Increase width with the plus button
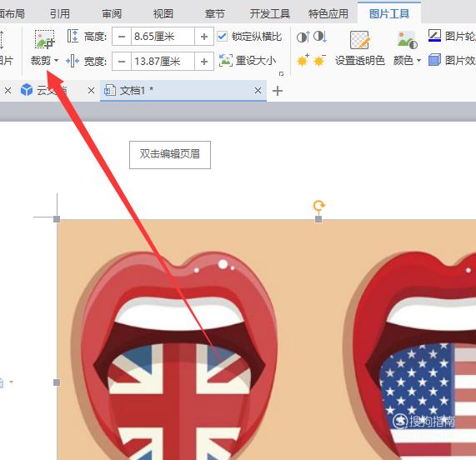476x460 pixels. tap(204, 62)
